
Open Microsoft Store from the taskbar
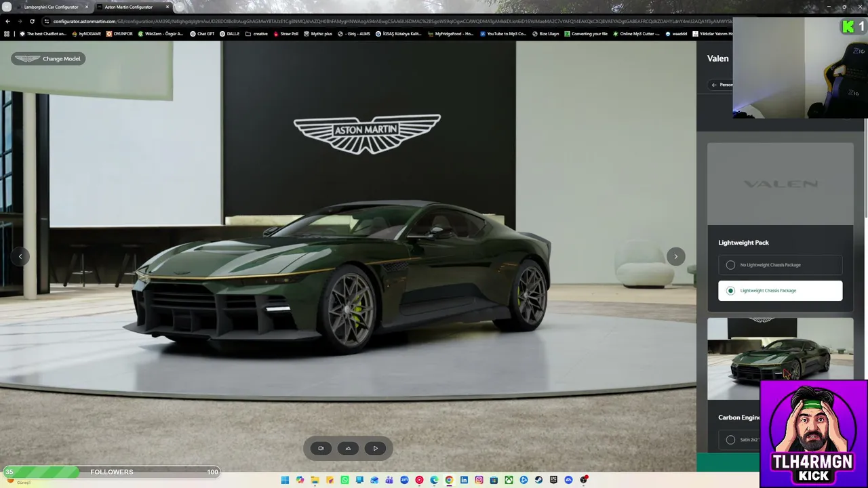[x=494, y=480]
